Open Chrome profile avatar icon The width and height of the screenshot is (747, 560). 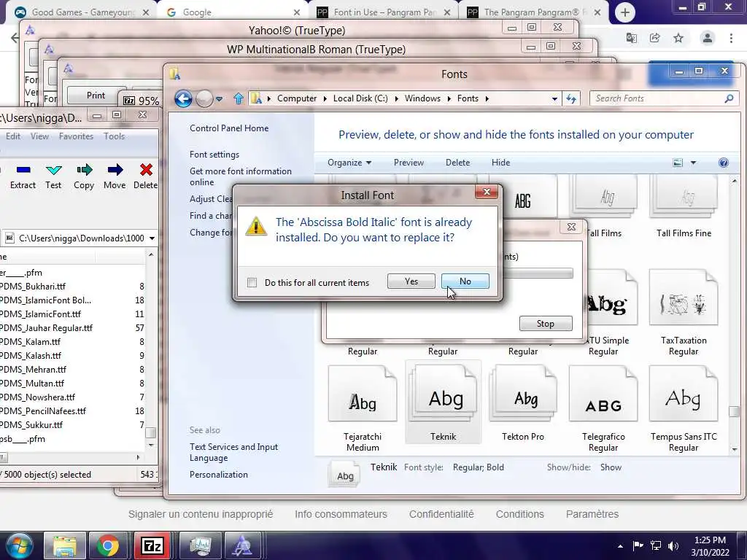pos(707,38)
